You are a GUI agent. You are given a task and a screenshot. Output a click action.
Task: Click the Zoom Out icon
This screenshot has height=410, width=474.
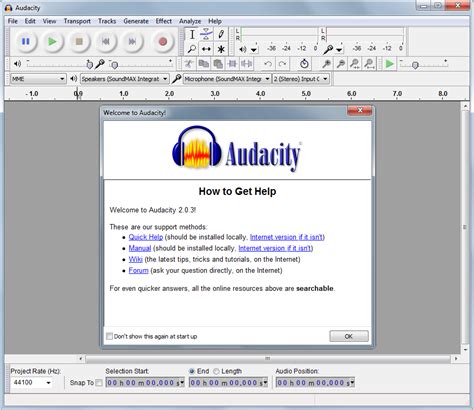341,64
